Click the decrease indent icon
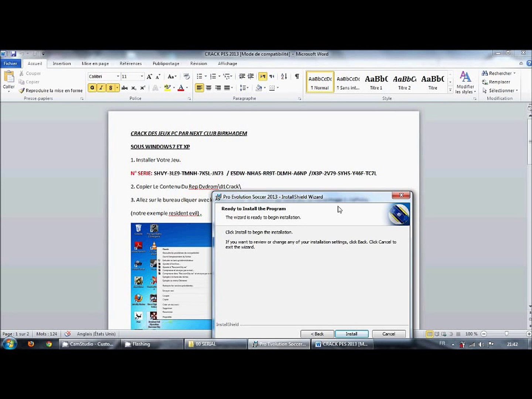Image resolution: width=532 pixels, height=399 pixels. 242,76
